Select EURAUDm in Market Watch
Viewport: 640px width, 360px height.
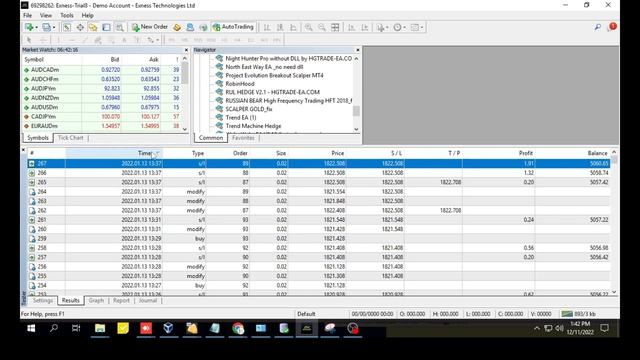coord(101,126)
